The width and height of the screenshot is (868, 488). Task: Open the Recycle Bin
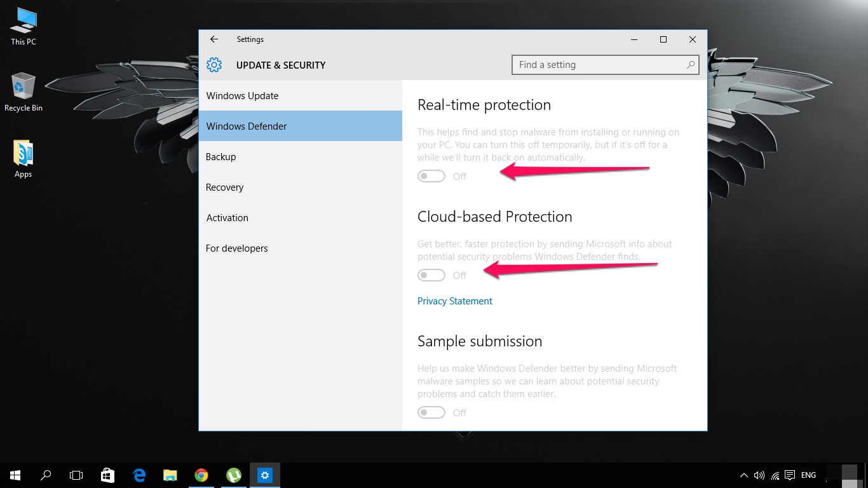[x=22, y=89]
